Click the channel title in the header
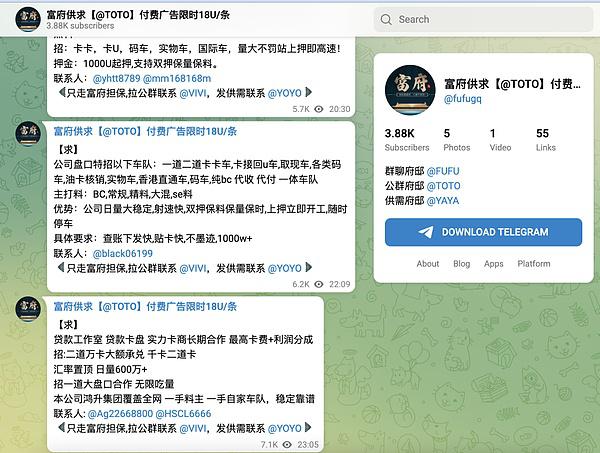Screen dimensions: 600x453 point(138,15)
